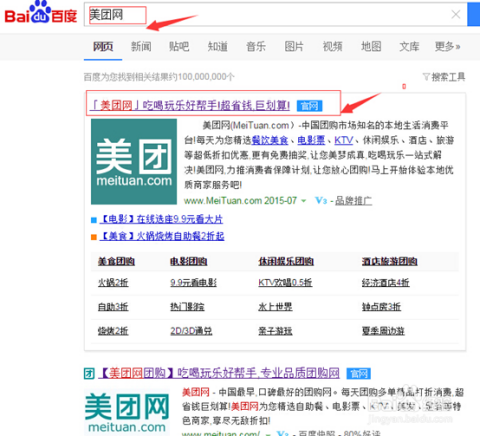Open the 2D/3D通兑 link

pyautogui.click(x=191, y=331)
